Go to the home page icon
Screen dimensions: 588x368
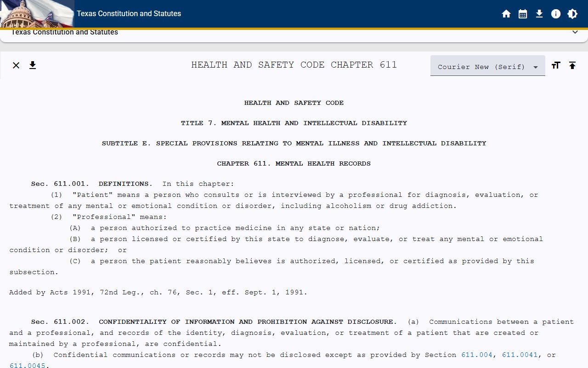tap(506, 14)
